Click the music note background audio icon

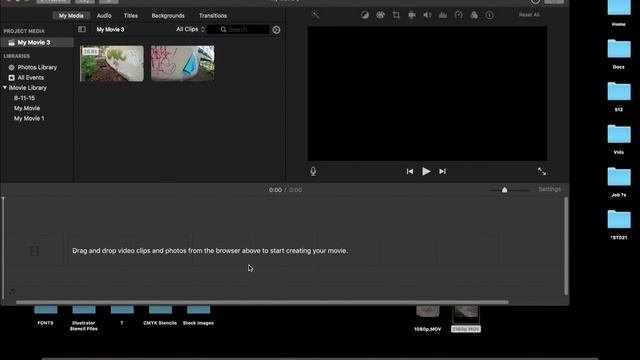pyautogui.click(x=12, y=291)
